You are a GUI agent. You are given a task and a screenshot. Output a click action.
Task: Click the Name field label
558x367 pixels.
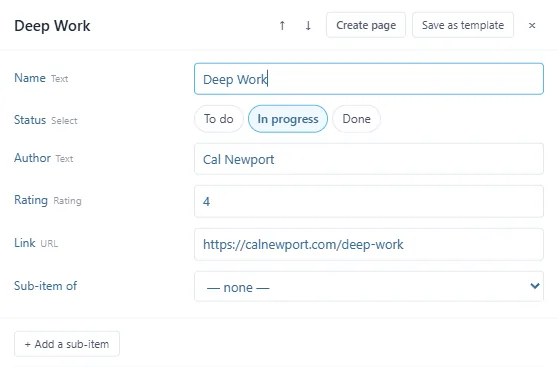[30, 78]
